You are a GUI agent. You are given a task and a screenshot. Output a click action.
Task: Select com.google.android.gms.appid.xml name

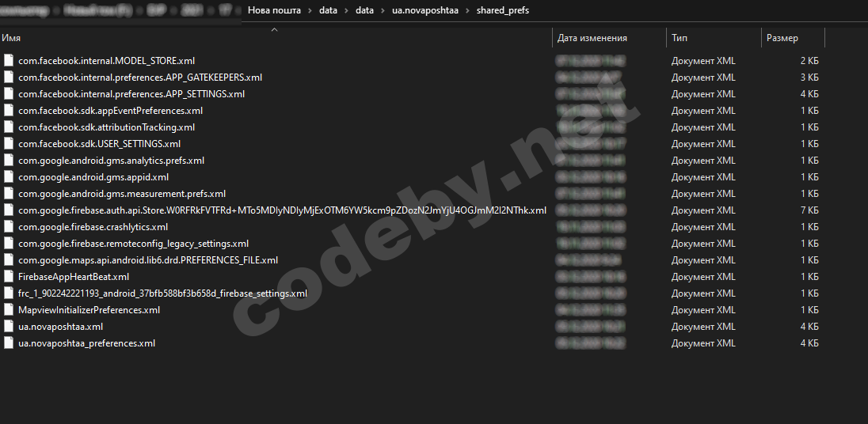pos(93,177)
